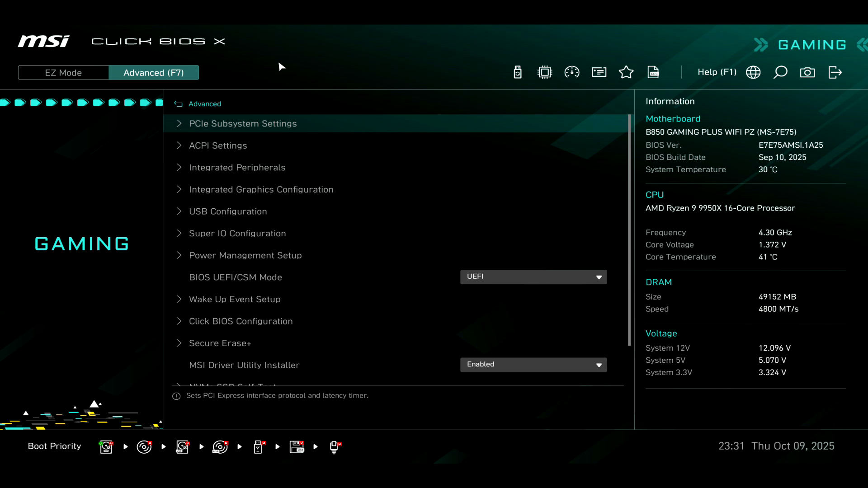Click the CPU chip icon in toolbar
The image size is (868, 488).
545,72
